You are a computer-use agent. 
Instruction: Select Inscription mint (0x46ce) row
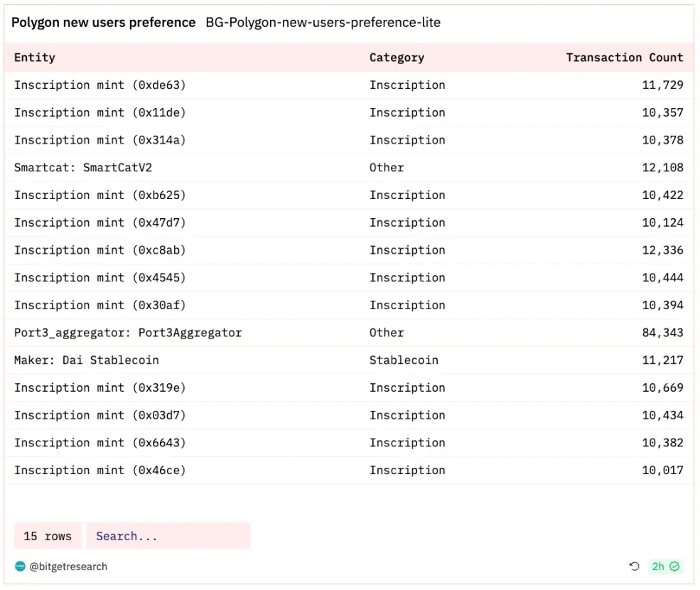99,471
